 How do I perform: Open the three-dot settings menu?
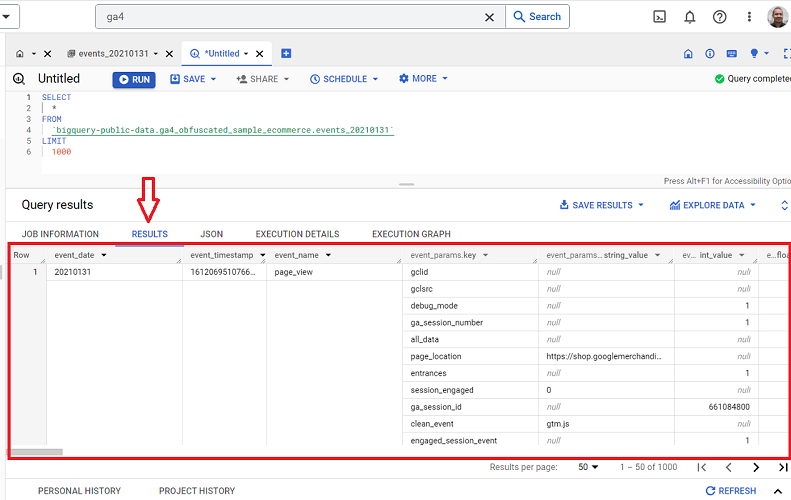tap(749, 17)
